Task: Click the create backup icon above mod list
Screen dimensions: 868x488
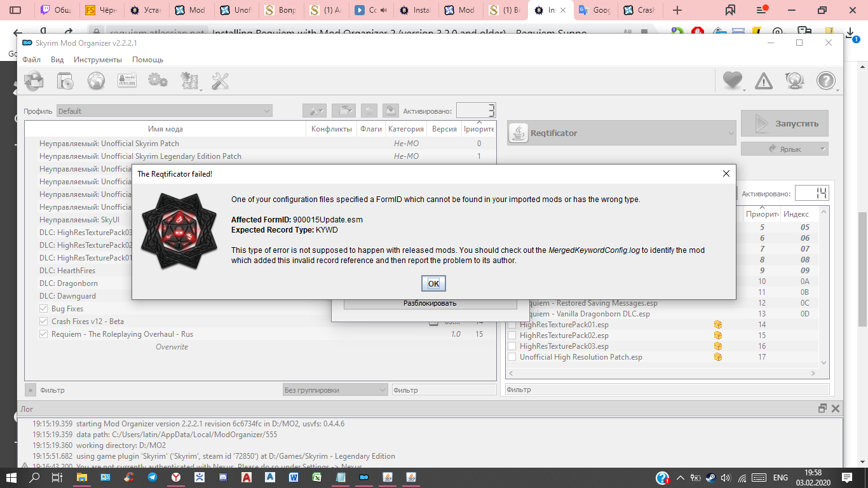Action: pos(391,111)
